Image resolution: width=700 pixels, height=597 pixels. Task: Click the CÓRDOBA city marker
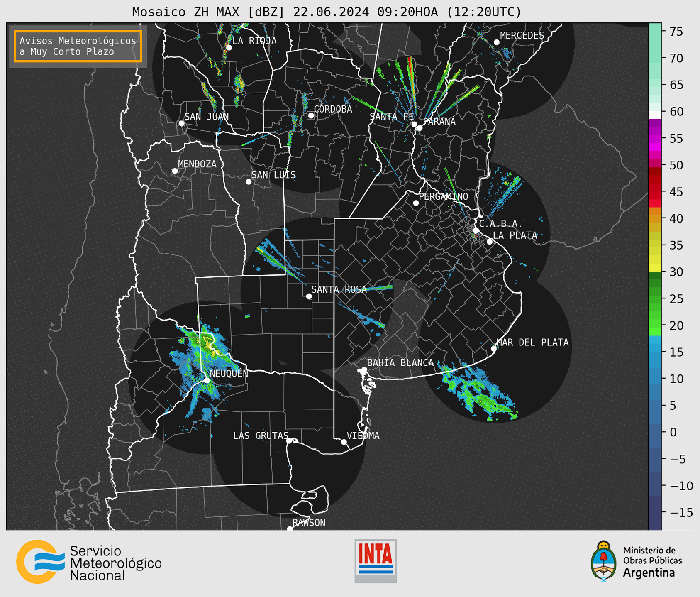coord(311,115)
